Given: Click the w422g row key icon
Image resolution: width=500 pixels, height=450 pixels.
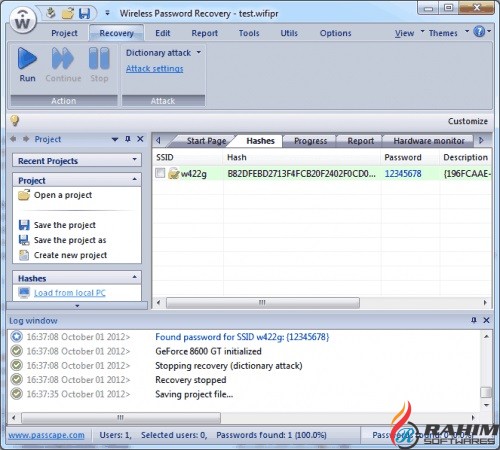Looking at the screenshot, I should (174, 173).
